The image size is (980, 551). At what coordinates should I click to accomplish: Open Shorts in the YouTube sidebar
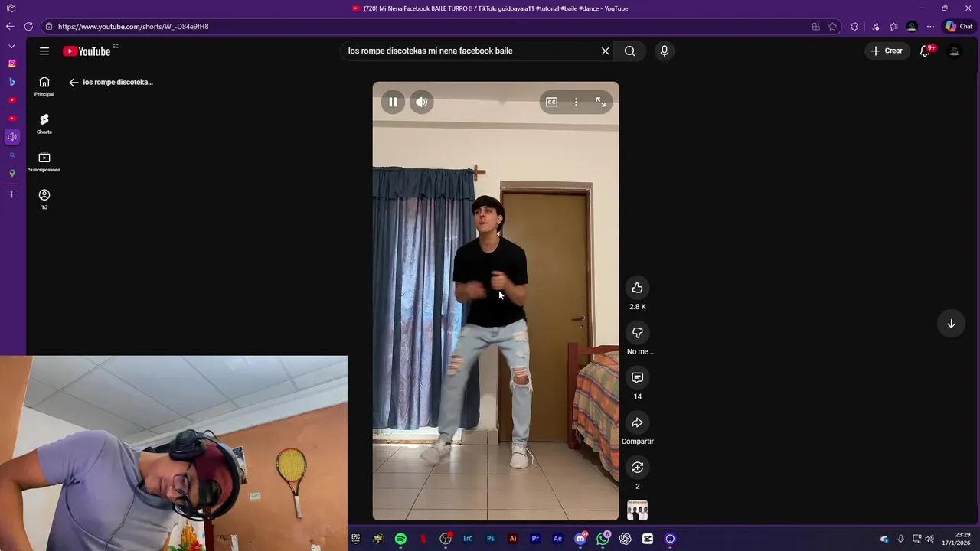tap(44, 124)
